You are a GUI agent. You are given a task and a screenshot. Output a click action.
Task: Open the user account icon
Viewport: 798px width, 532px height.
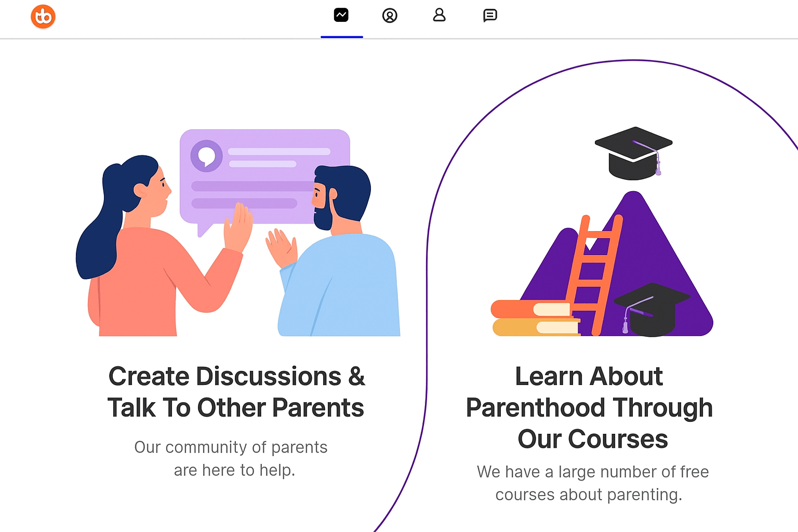[440, 15]
